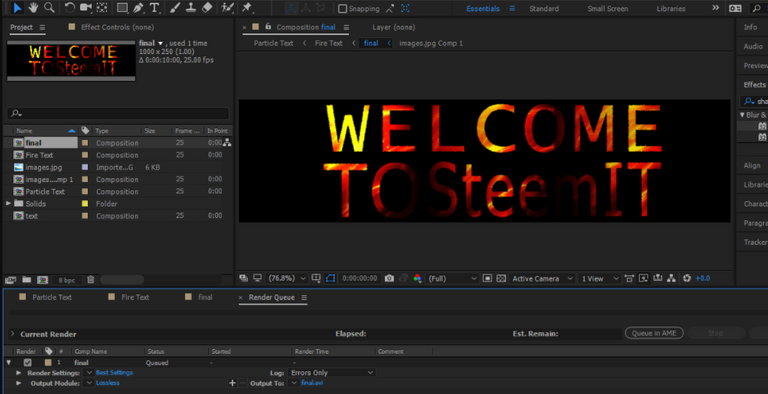Select the Rotation tool
768x394 pixels.
[x=70, y=7]
